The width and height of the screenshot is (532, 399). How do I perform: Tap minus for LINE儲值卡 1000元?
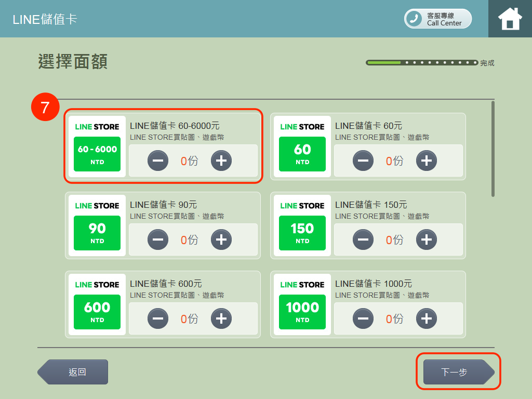point(363,318)
